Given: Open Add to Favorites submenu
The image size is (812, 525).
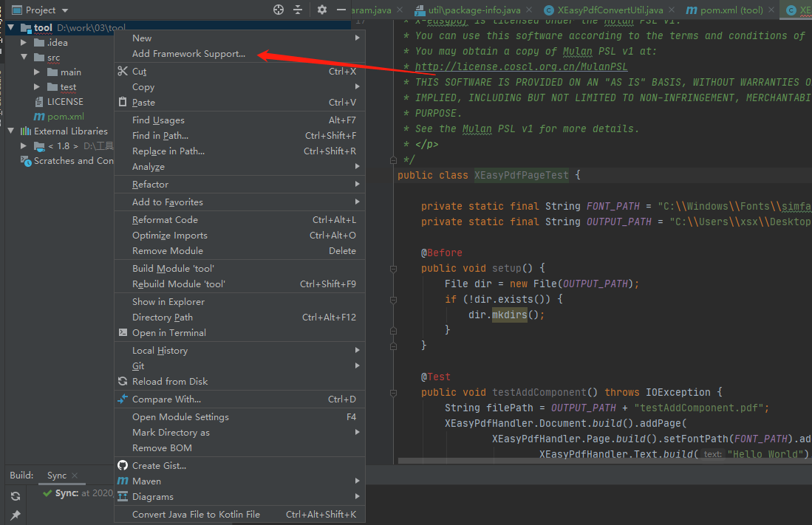Looking at the screenshot, I should pyautogui.click(x=239, y=202).
